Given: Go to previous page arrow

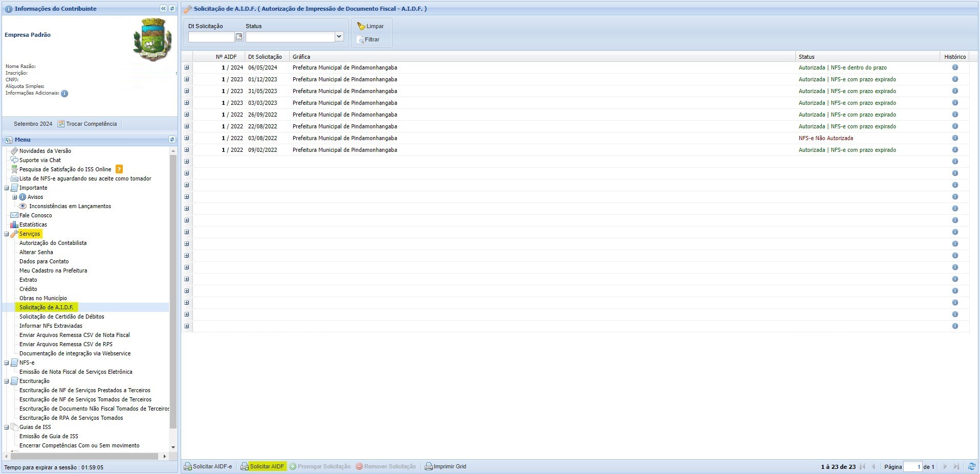Looking at the screenshot, I should click(x=874, y=466).
